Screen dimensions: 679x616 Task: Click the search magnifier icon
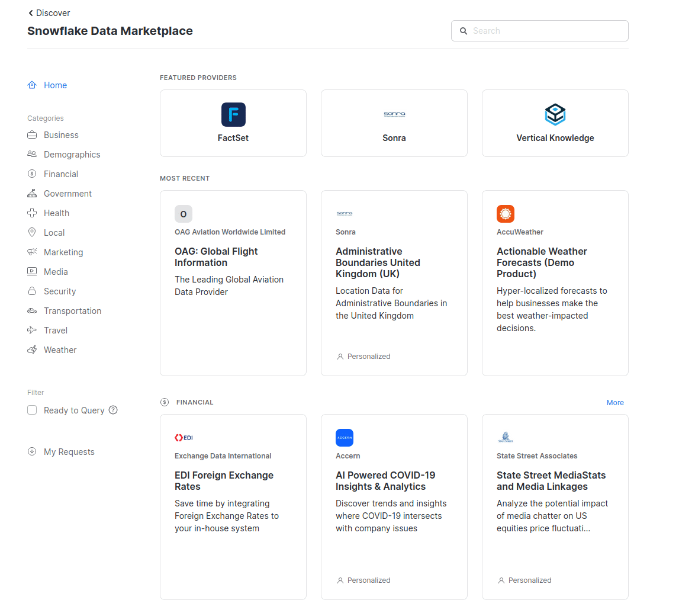(x=464, y=31)
